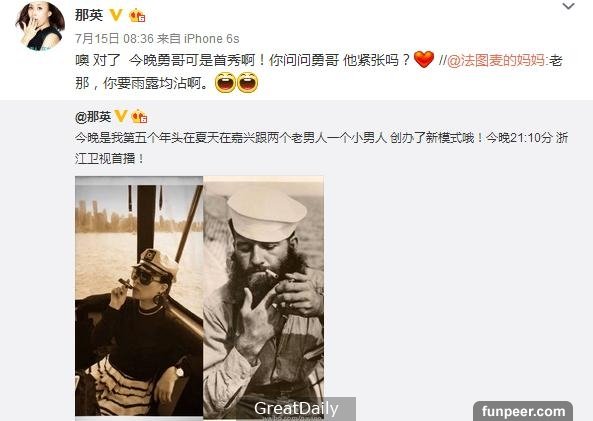This screenshot has width=593, height=421.
Task: Open the 那英 username link at top
Action: pyautogui.click(x=89, y=15)
